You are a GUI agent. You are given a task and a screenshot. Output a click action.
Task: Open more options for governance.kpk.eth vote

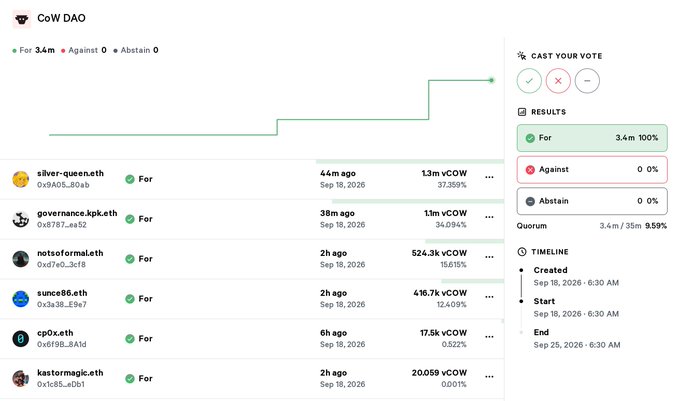pos(489,217)
